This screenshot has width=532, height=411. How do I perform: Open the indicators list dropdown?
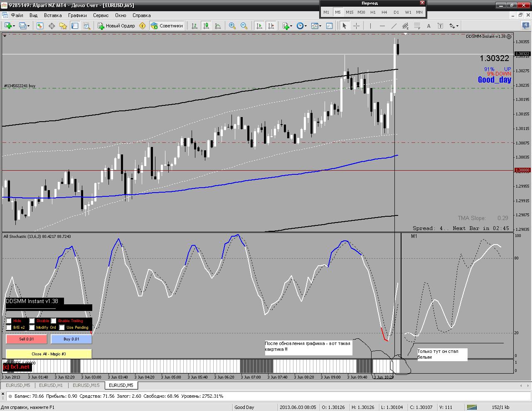coord(288,26)
